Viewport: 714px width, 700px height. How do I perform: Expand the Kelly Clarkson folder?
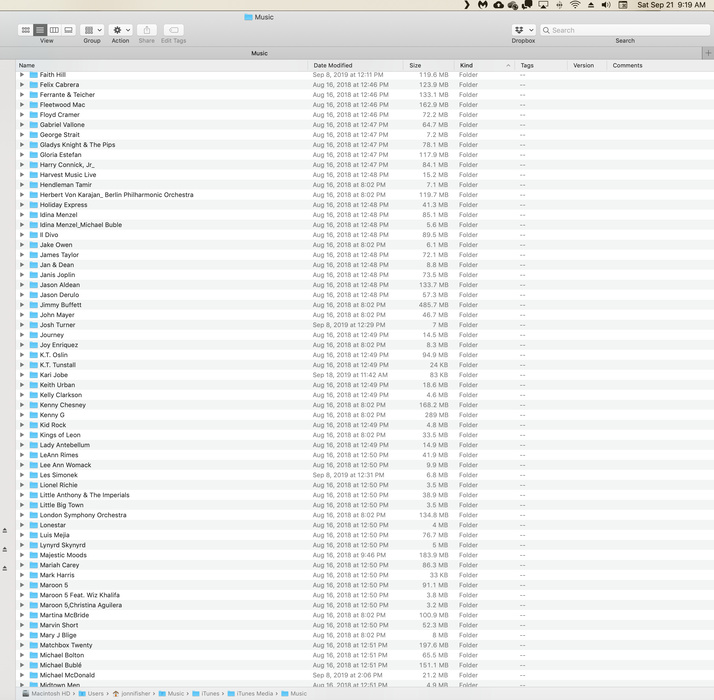coord(22,395)
